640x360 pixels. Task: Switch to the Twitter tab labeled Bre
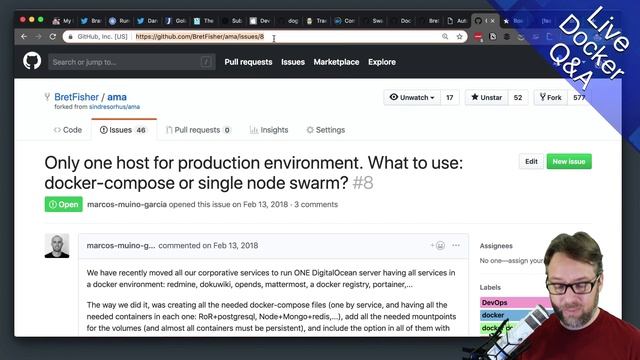[91, 21]
